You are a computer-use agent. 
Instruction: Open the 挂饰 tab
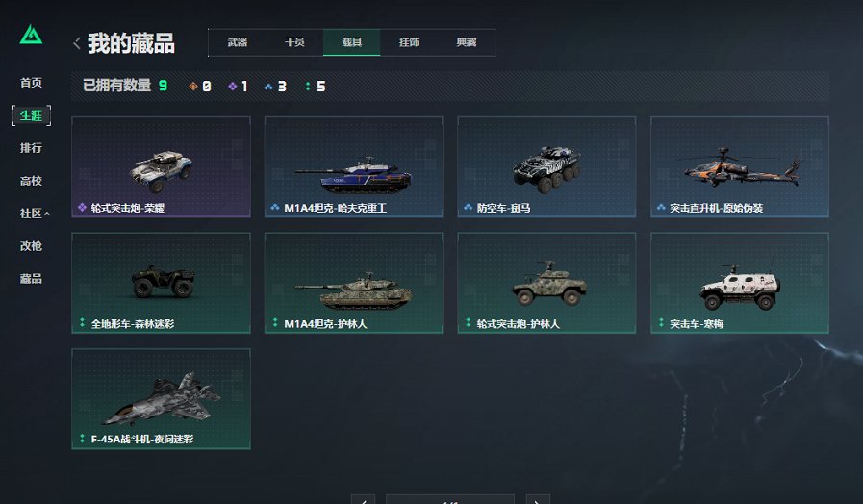point(409,42)
